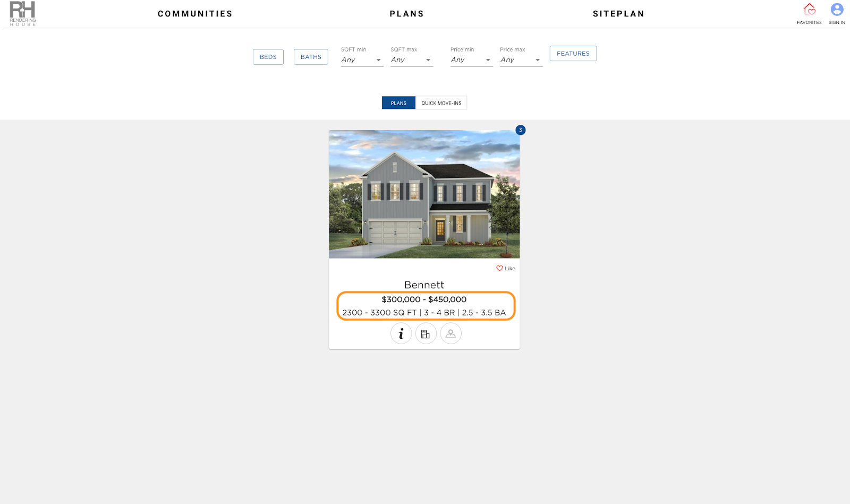Click the Bennett location map icon
The width and height of the screenshot is (850, 504).
click(450, 334)
